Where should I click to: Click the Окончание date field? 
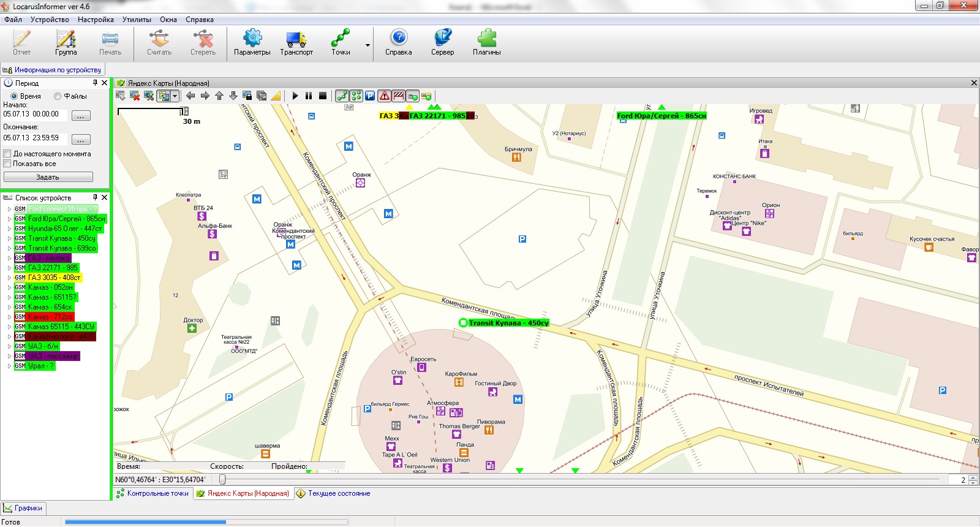click(x=34, y=138)
